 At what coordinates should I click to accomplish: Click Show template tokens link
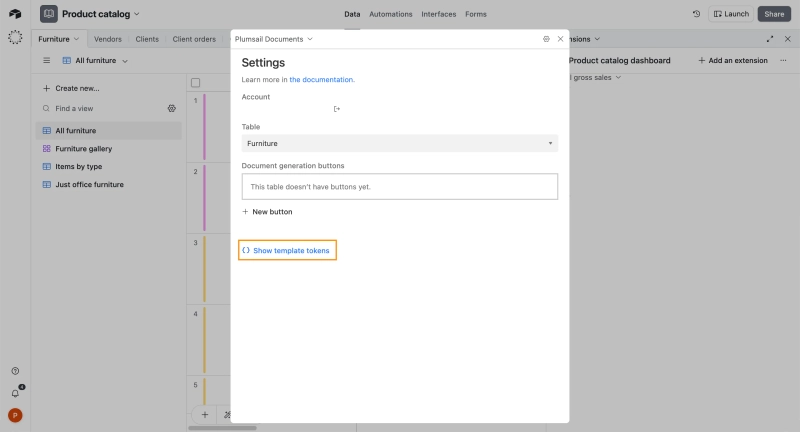[287, 250]
